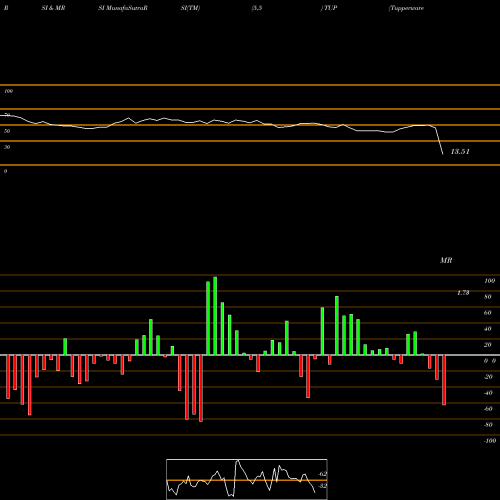
Task: Click the '50' label on the upper RSI scale
Action: tap(7, 131)
